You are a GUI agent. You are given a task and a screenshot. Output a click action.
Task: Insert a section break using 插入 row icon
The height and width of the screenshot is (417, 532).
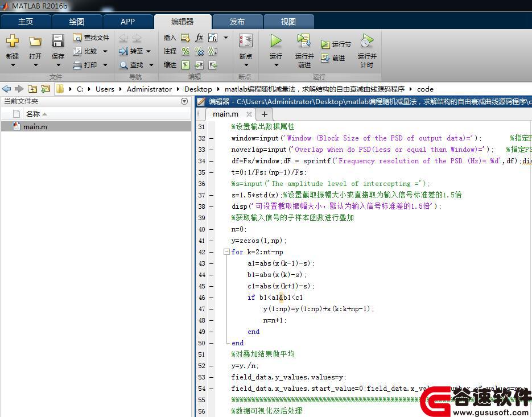point(185,38)
